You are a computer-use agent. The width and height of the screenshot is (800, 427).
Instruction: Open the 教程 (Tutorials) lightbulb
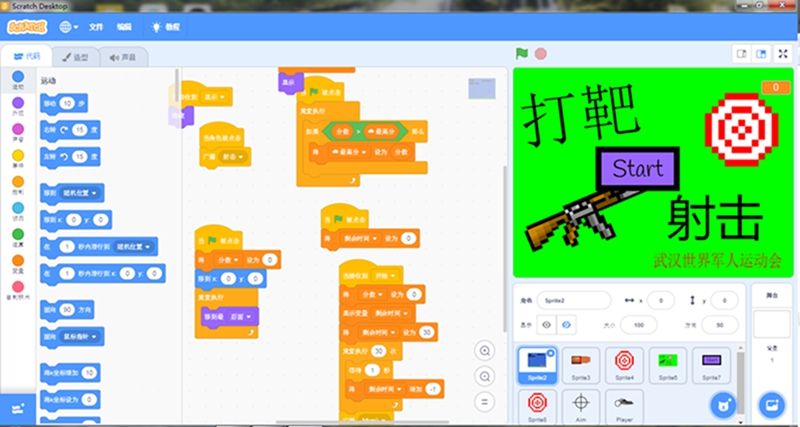166,27
